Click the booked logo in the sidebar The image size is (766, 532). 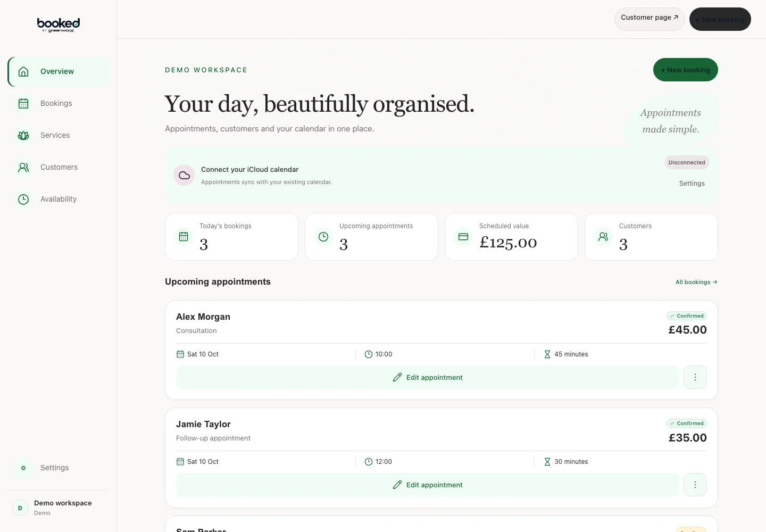(x=59, y=25)
